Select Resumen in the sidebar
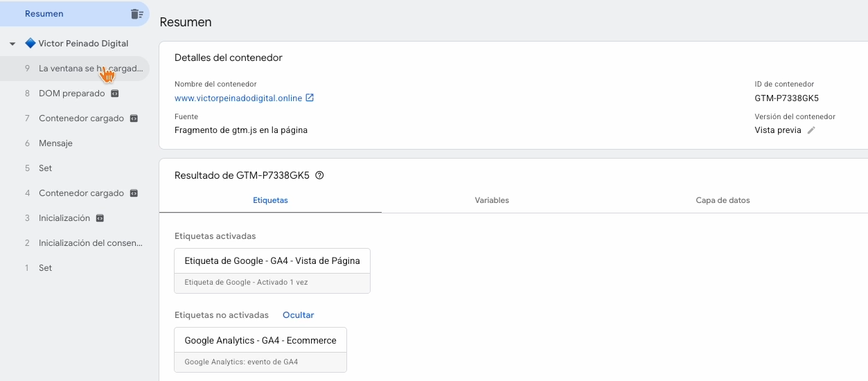Image resolution: width=868 pixels, height=381 pixels. [44, 14]
